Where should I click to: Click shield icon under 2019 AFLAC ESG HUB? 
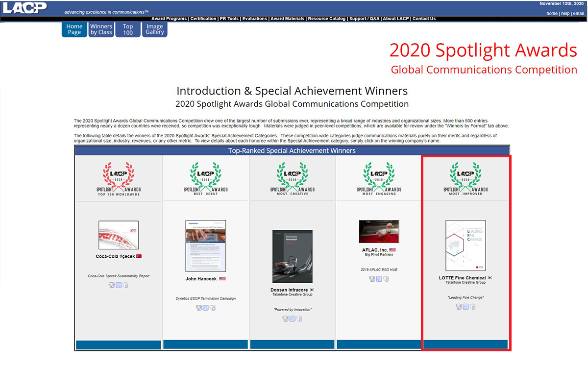[x=386, y=279]
